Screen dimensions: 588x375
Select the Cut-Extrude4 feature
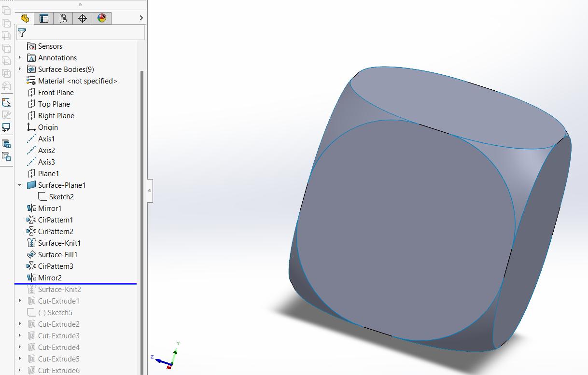tap(54, 347)
